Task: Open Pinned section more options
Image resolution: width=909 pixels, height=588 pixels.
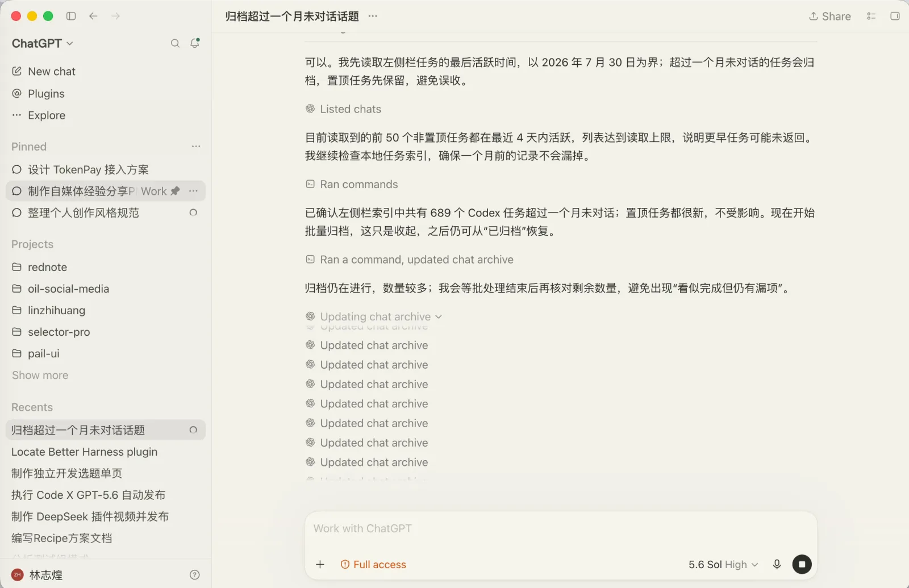Action: [x=196, y=147]
